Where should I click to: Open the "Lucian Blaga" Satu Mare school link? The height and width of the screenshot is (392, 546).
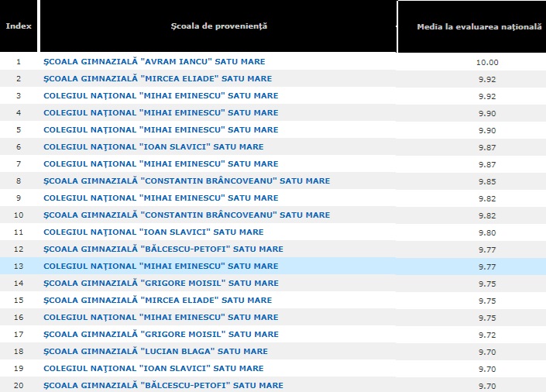point(156,352)
